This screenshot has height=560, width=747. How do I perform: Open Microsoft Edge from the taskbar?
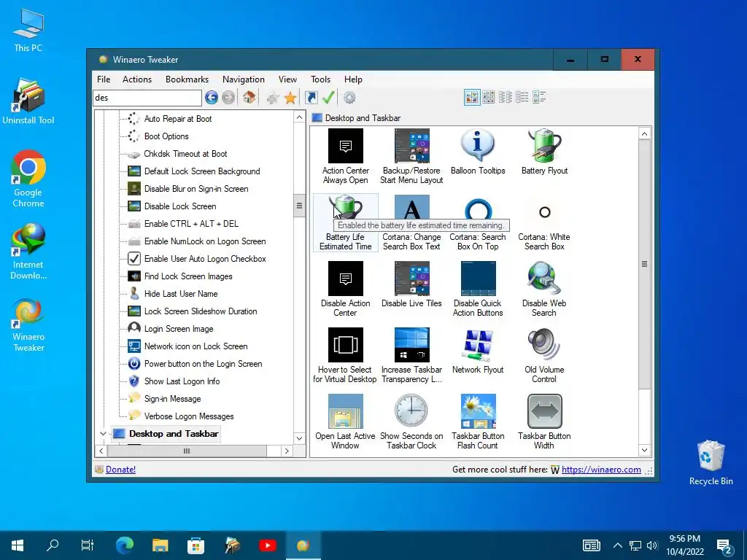(125, 545)
